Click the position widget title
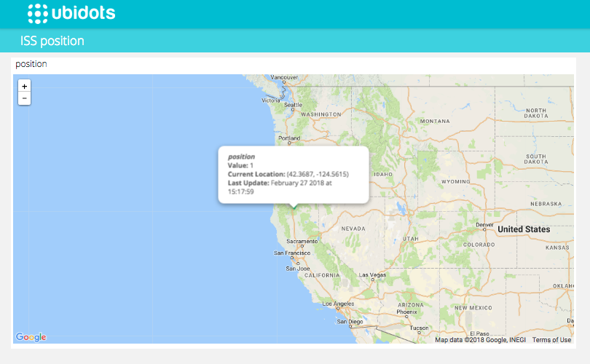Screen dimensions: 590x364 click(31, 64)
